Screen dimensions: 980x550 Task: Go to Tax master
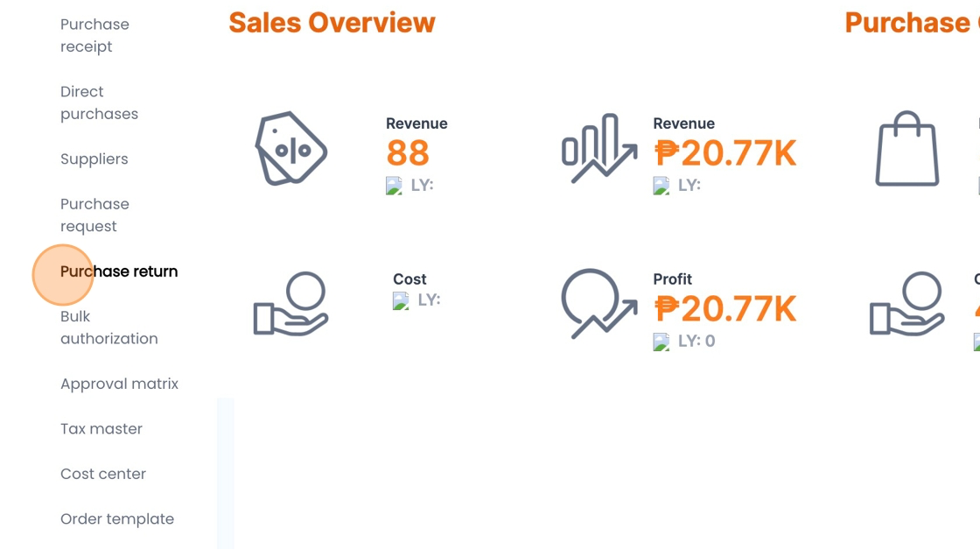(x=101, y=429)
